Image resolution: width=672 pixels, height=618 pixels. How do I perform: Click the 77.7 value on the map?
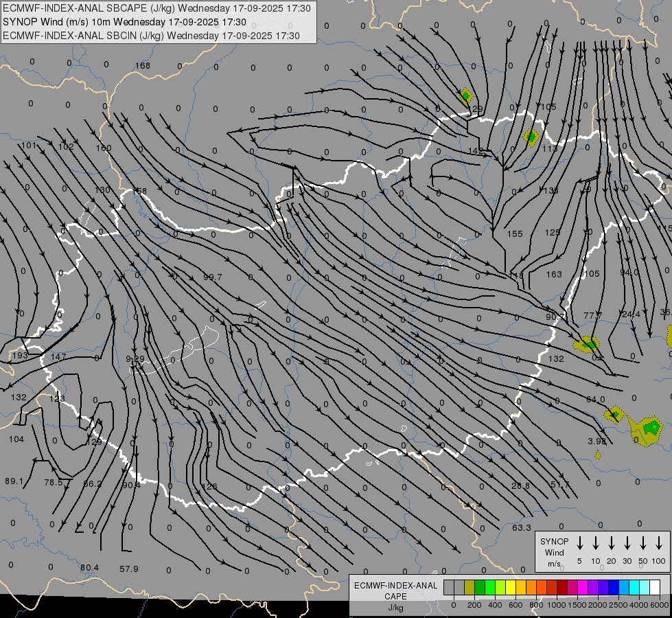pos(592,316)
